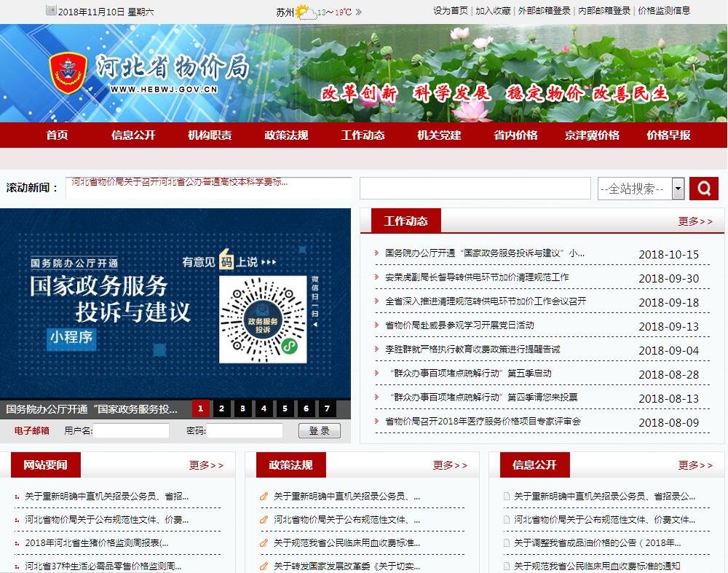
Task: Click 更多 in 政策法规 panel
Action: click(x=450, y=465)
